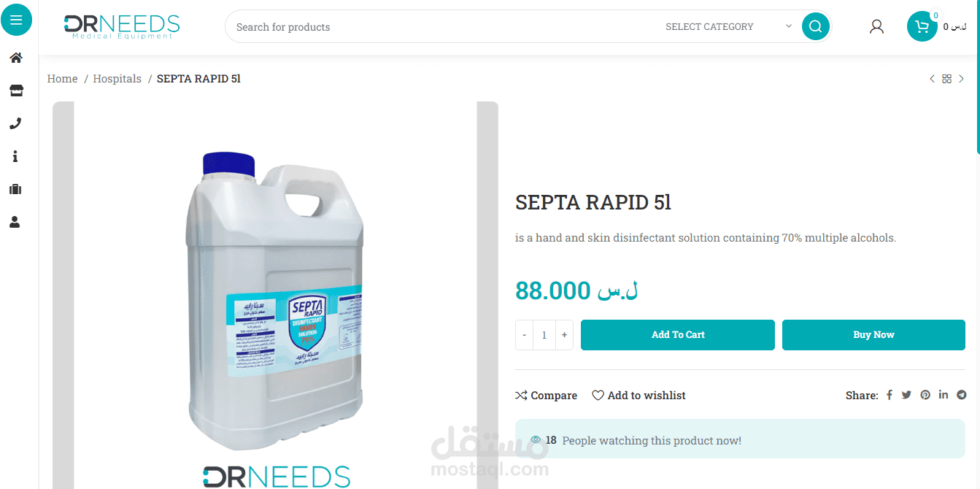Click the search magnifier button
This screenshot has width=980, height=489.
coord(816,27)
